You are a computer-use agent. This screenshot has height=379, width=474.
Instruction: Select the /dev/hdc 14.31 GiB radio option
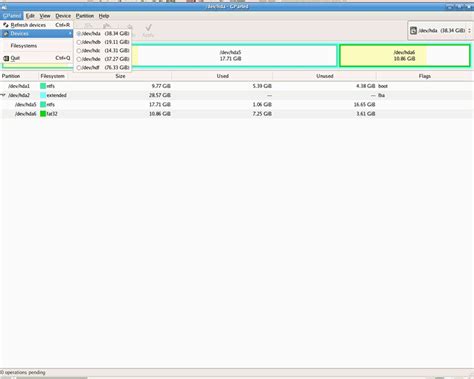(79, 51)
